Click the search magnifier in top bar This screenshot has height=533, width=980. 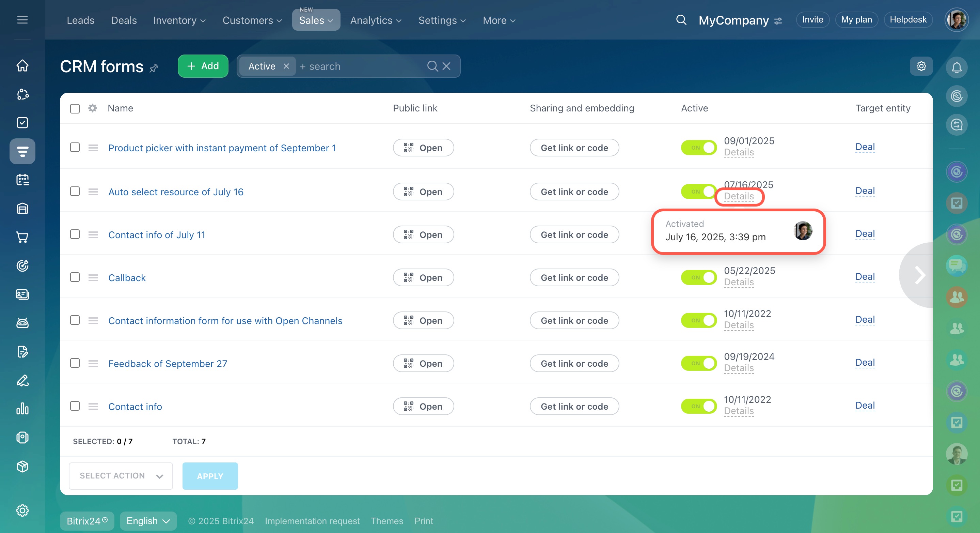[x=681, y=20]
